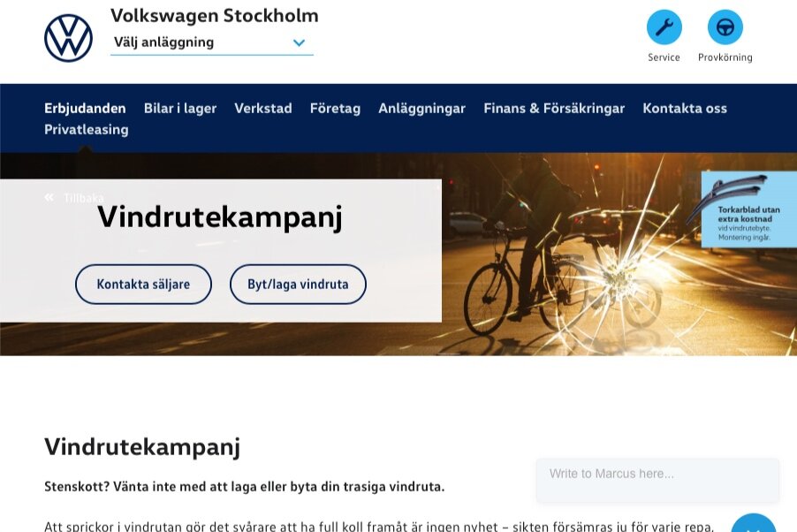Select Företag in the navigation bar
Viewport: 797px width, 532px height.
point(335,109)
